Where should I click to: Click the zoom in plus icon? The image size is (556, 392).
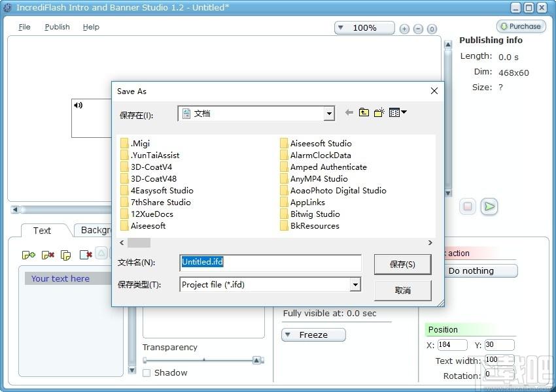pos(404,29)
